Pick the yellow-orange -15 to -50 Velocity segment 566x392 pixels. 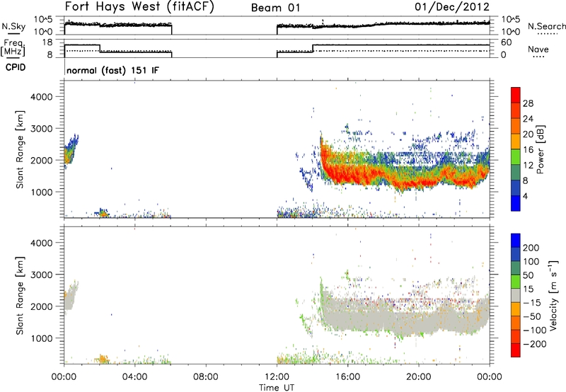[x=516, y=309]
